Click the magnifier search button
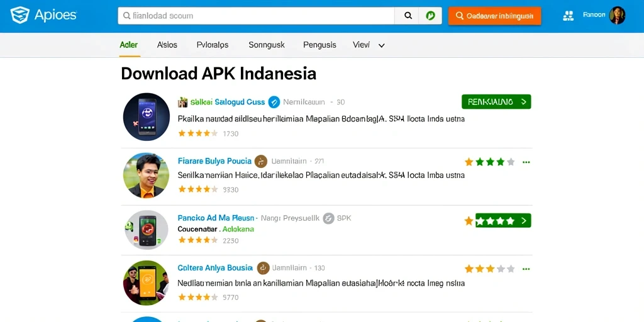Image resolution: width=644 pixels, height=322 pixels. [x=407, y=16]
